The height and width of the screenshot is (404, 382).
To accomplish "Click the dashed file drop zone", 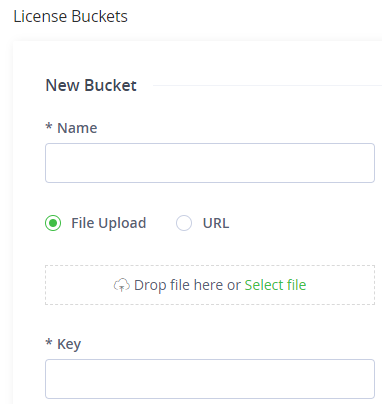I will [x=210, y=285].
